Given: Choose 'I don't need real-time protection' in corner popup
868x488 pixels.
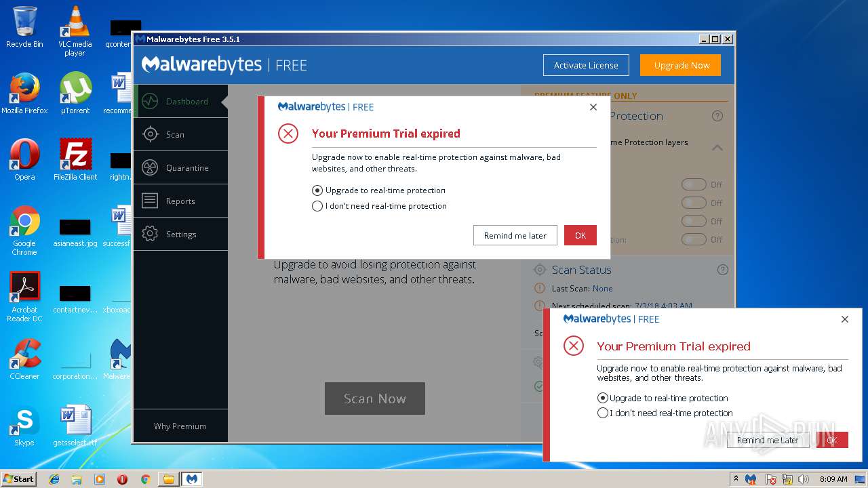Looking at the screenshot, I should [665, 413].
